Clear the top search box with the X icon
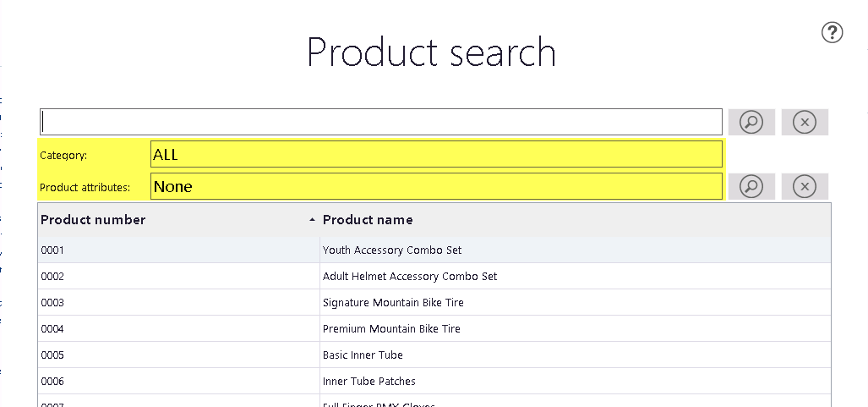The height and width of the screenshot is (407, 868). [x=805, y=122]
